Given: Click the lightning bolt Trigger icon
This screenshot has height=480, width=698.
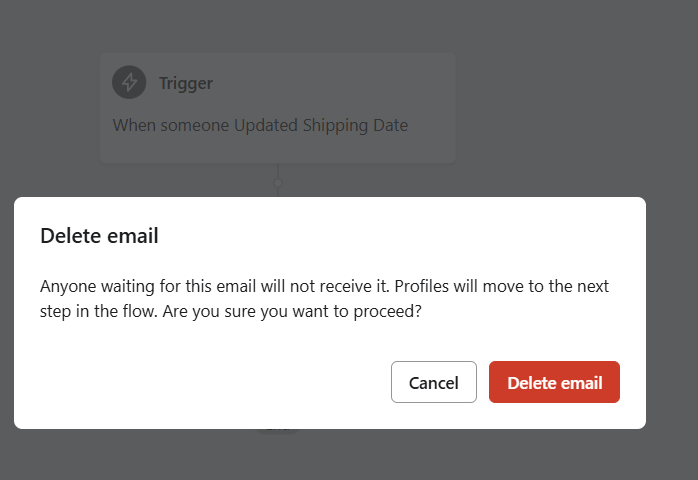Looking at the screenshot, I should pyautogui.click(x=129, y=82).
